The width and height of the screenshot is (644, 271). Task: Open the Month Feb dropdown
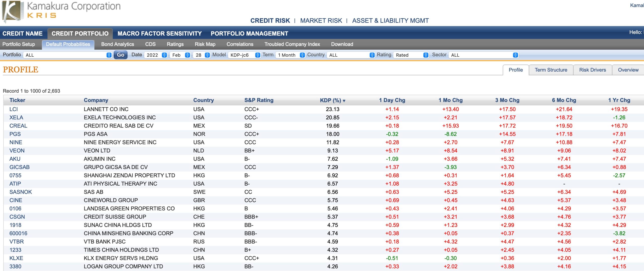pos(180,55)
